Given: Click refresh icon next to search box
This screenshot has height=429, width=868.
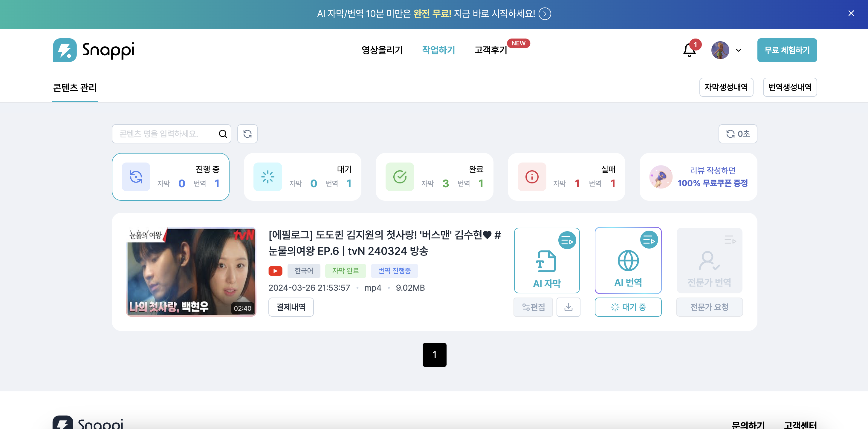Looking at the screenshot, I should pyautogui.click(x=247, y=134).
